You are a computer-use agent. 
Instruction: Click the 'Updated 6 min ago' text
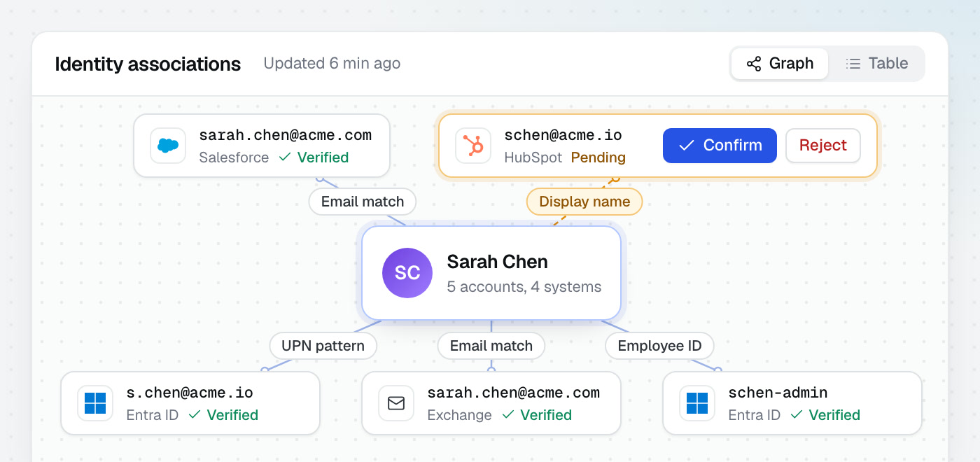(x=332, y=64)
